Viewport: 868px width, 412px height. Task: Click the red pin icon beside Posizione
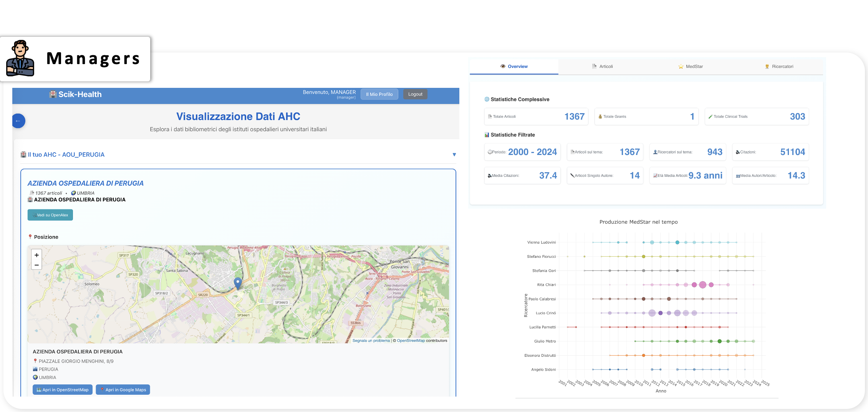[30, 237]
